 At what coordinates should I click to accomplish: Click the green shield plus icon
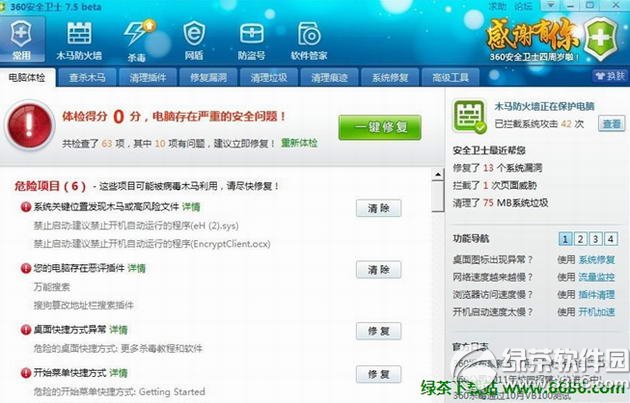pos(600,39)
